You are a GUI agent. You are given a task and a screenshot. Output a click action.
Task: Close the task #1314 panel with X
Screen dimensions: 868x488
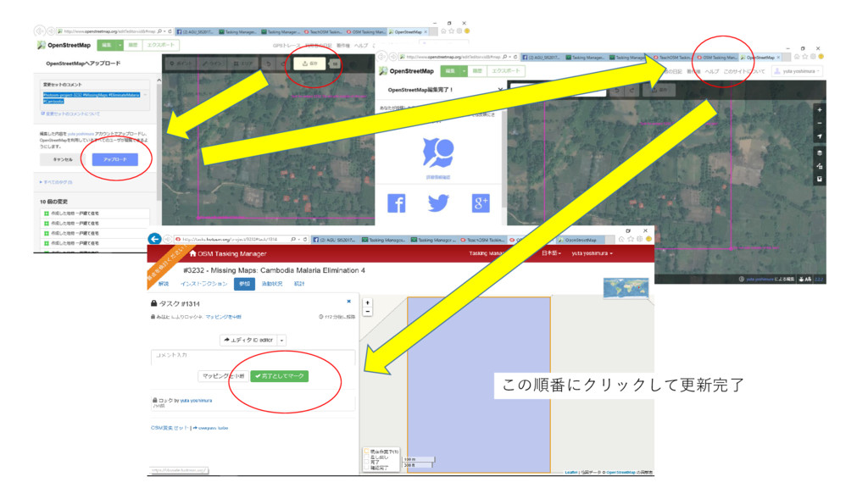pyautogui.click(x=348, y=302)
